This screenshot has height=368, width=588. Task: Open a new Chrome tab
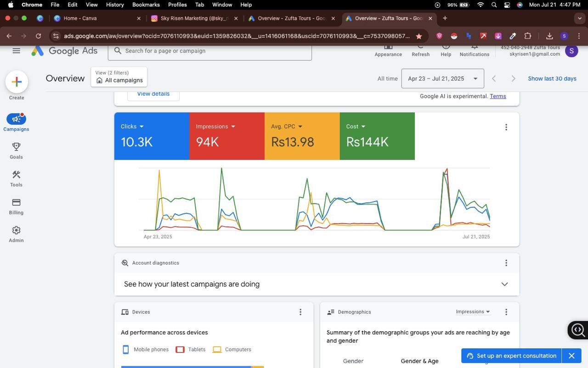point(445,18)
